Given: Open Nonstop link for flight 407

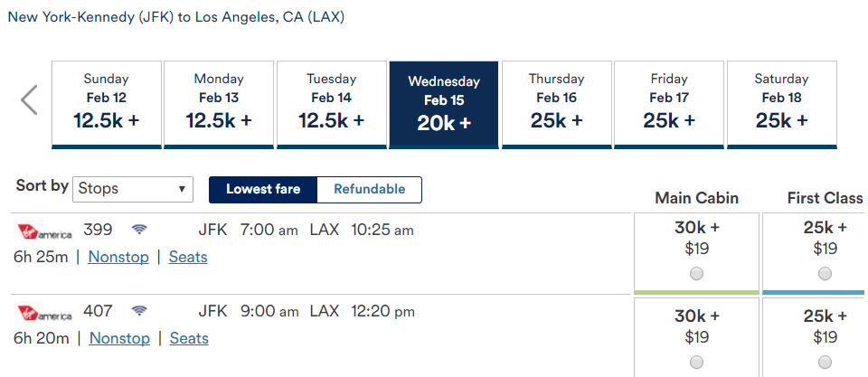Looking at the screenshot, I should coord(119,339).
